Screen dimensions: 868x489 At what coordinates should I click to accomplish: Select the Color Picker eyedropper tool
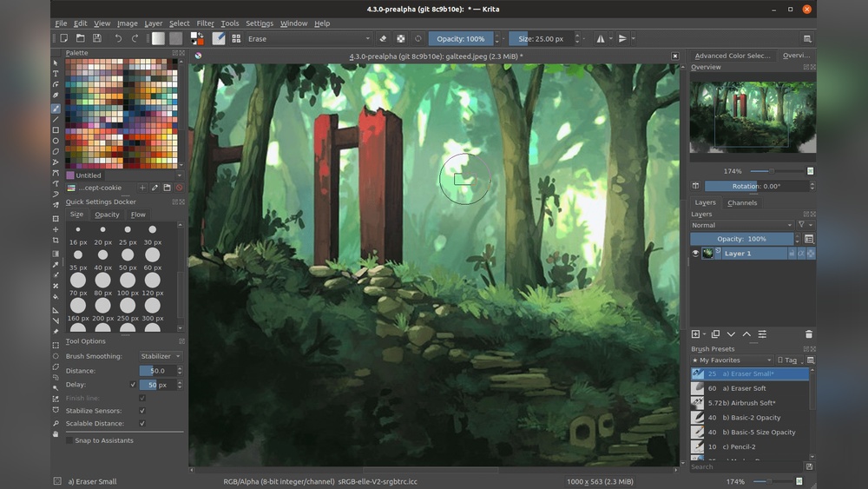(56, 265)
